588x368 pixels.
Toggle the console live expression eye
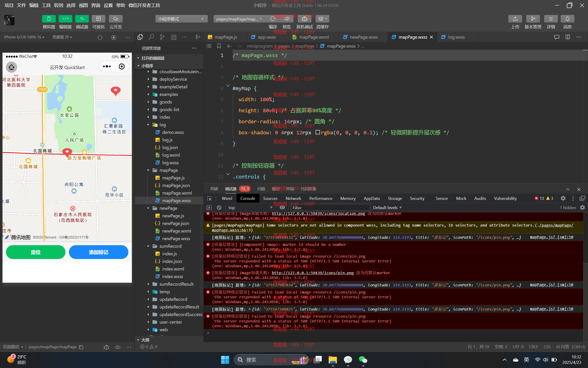[x=282, y=208]
